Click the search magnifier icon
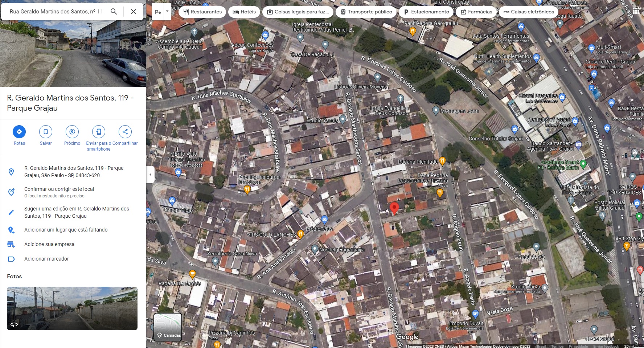 114,12
